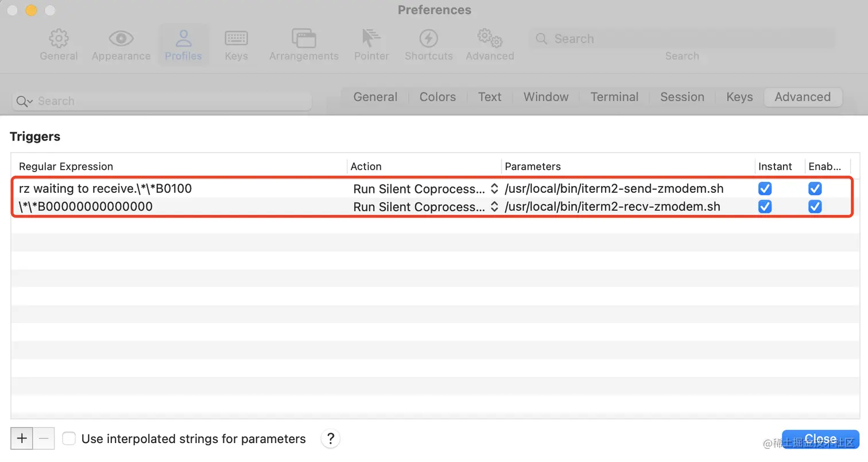Open Advanced preferences gears icon
Screen dimensions: 868x462
pyautogui.click(x=490, y=39)
